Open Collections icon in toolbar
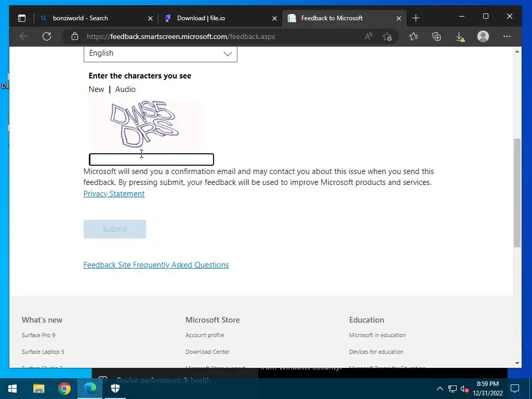The image size is (532, 399). tap(436, 36)
